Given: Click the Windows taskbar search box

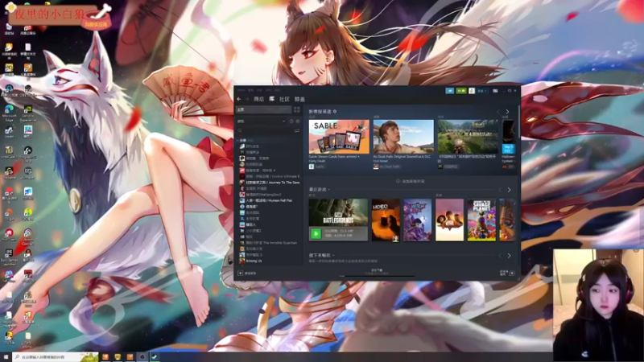Looking at the screenshot, I should pyautogui.click(x=55, y=357).
